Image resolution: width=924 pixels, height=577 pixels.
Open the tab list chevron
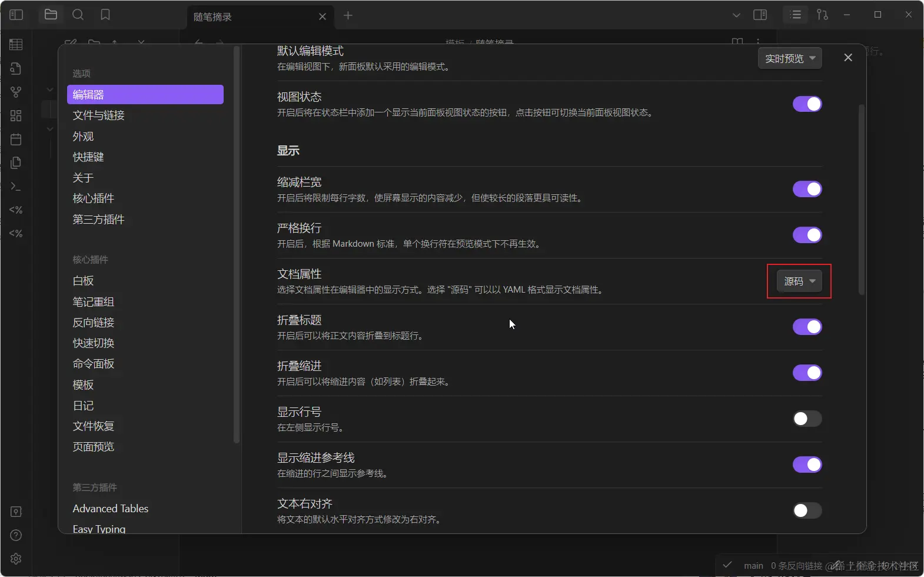(736, 15)
